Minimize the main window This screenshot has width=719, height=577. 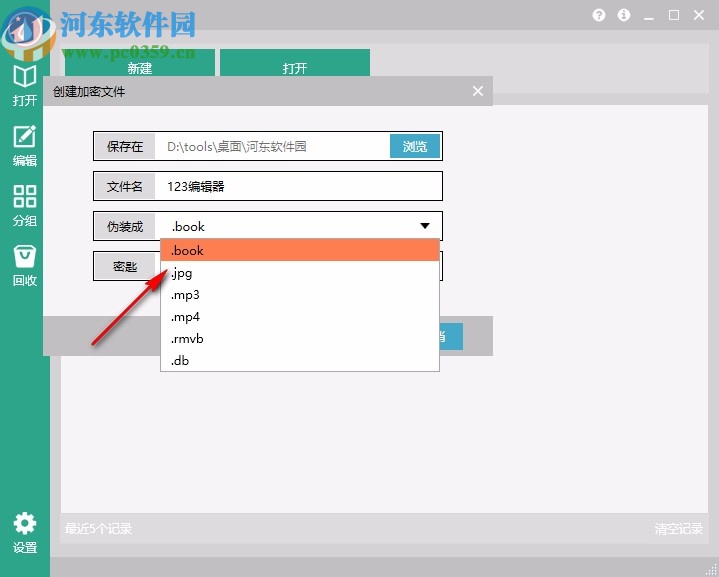pyautogui.click(x=648, y=17)
